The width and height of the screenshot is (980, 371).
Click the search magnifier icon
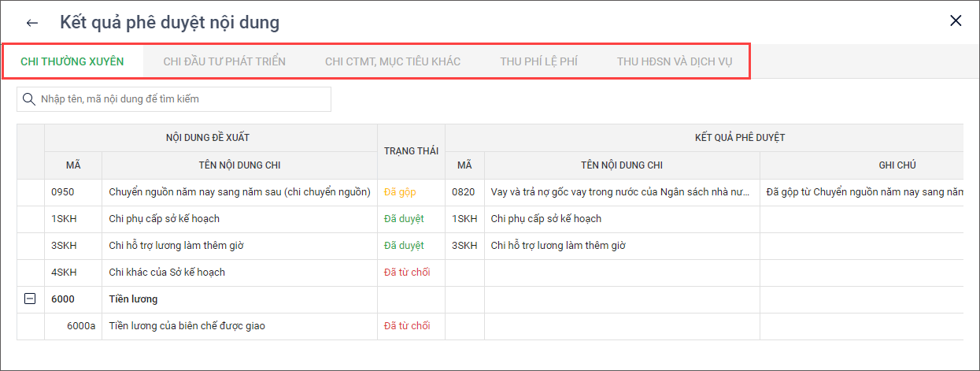(29, 99)
